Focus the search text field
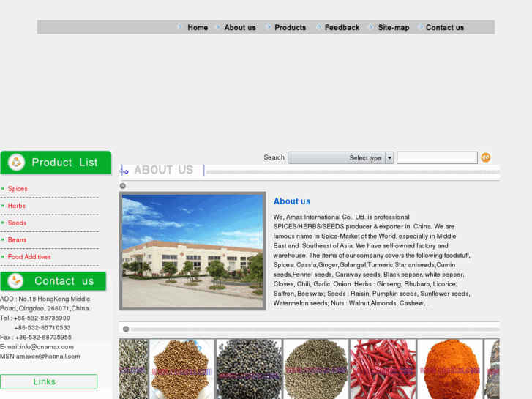This screenshot has height=399, width=532. (437, 158)
